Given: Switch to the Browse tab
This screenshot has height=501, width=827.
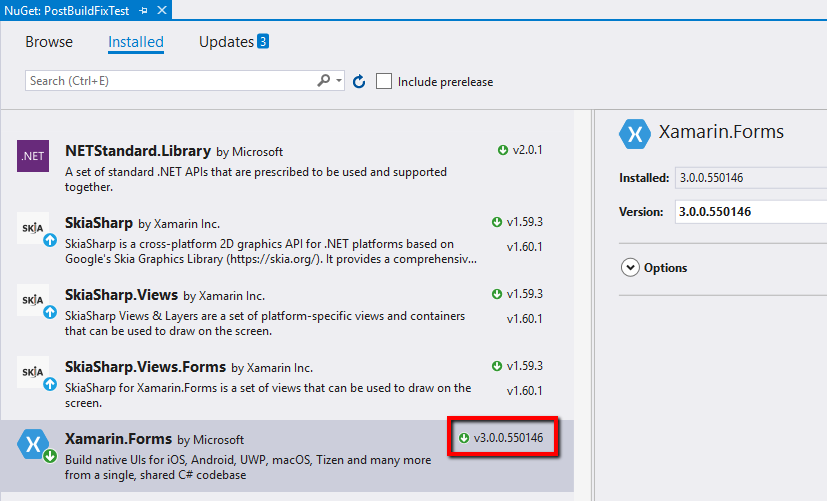Looking at the screenshot, I should 49,42.
